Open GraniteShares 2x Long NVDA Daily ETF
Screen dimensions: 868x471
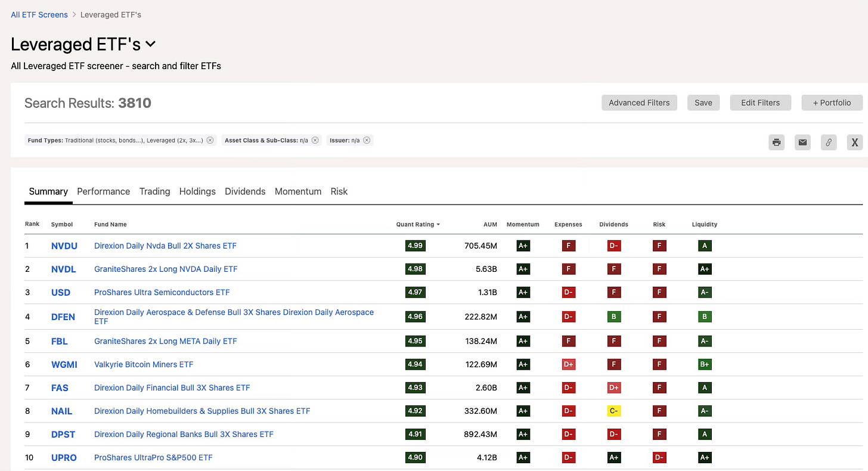(x=166, y=269)
